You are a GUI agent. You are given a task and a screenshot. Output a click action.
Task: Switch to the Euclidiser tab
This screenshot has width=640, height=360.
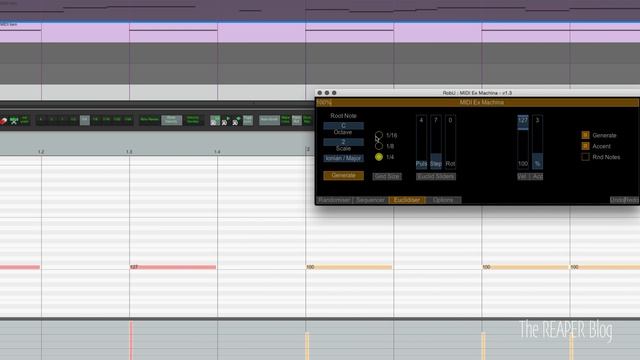(407, 200)
